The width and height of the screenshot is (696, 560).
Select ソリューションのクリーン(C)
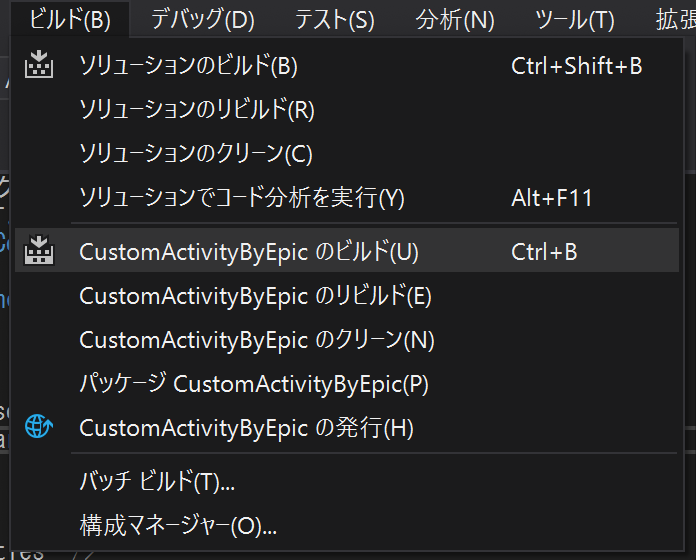[x=347, y=154]
